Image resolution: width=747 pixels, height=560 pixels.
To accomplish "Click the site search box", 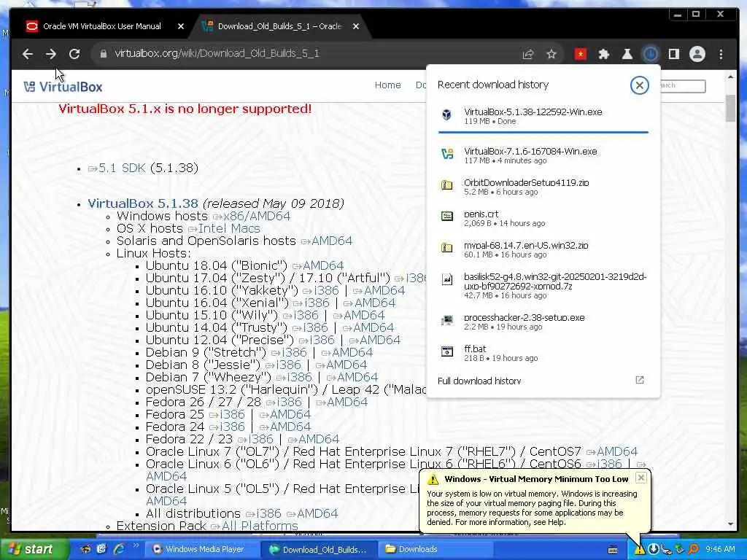I will [x=683, y=86].
